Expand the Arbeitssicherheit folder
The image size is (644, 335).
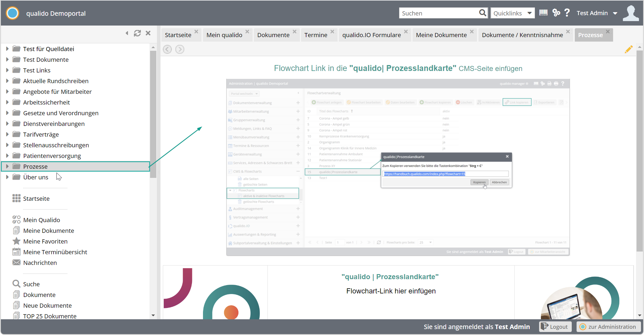[x=7, y=102]
